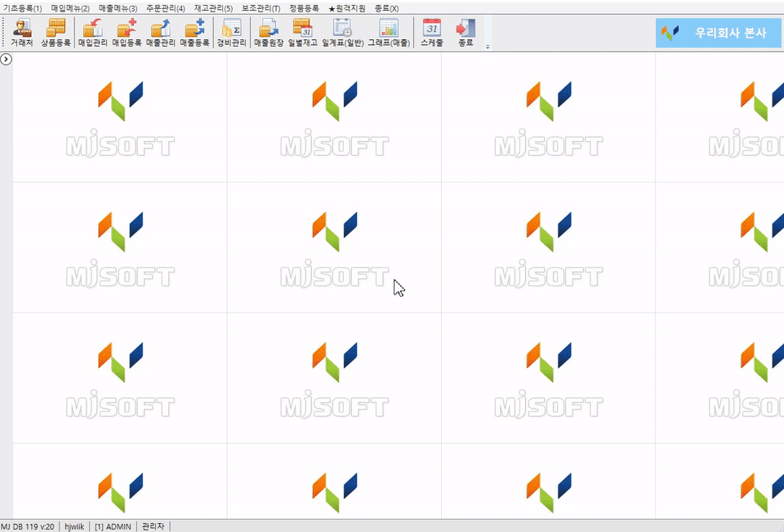Open the 매출메뉴(3) menu

tap(118, 8)
